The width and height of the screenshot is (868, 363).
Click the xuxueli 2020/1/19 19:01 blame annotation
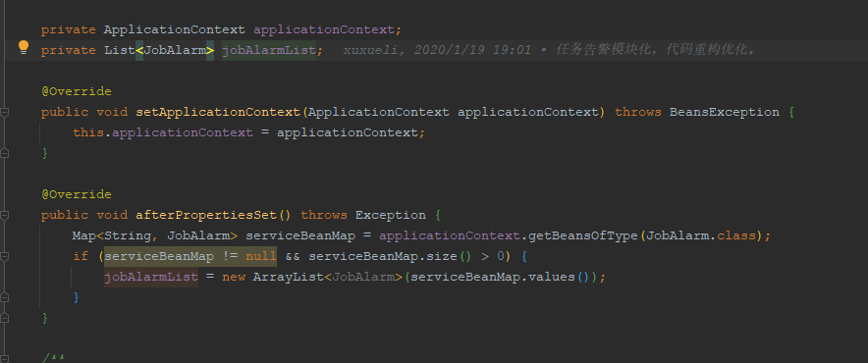tap(437, 50)
